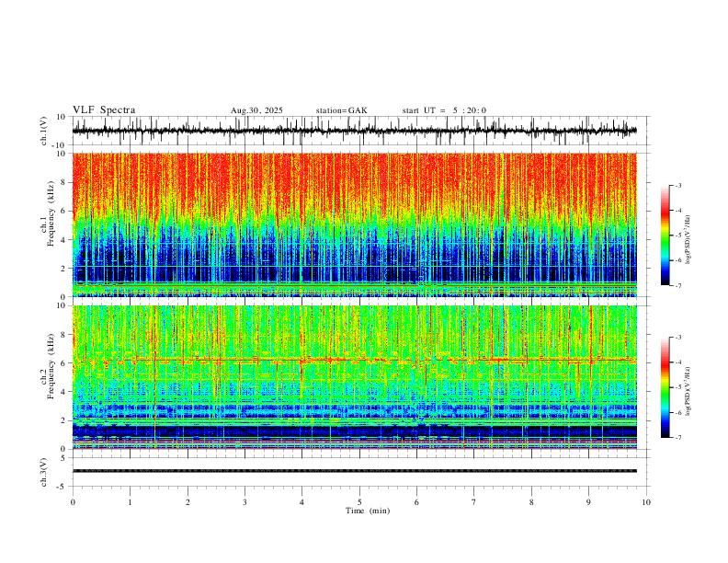Image resolution: width=728 pixels, height=563 pixels.
Task: Click inside the ch.2 spectrogram panel
Action: [x=355, y=377]
